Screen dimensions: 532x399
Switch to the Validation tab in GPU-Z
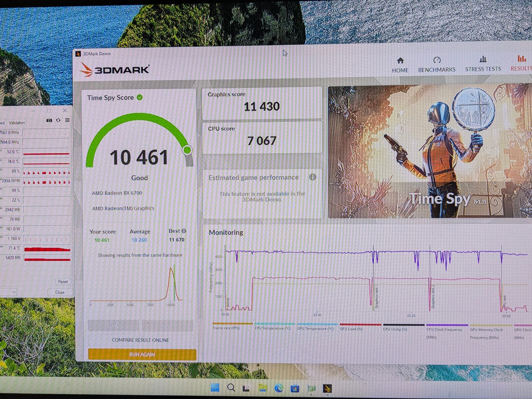coord(17,123)
